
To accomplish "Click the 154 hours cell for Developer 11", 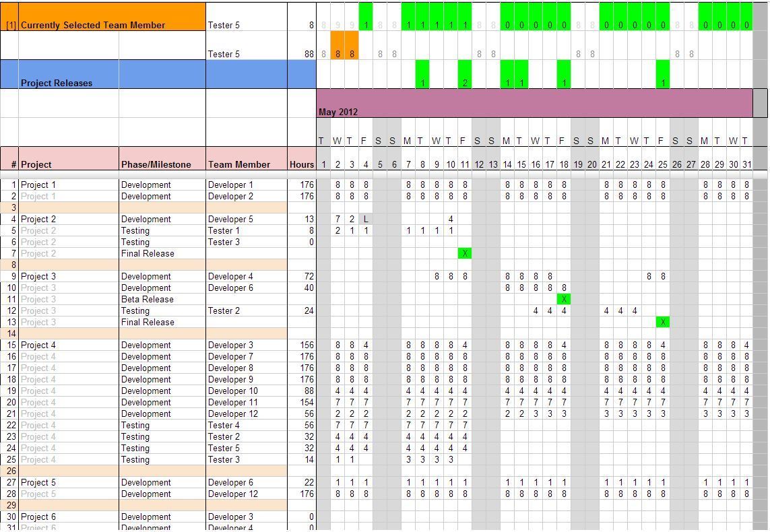I will click(301, 403).
